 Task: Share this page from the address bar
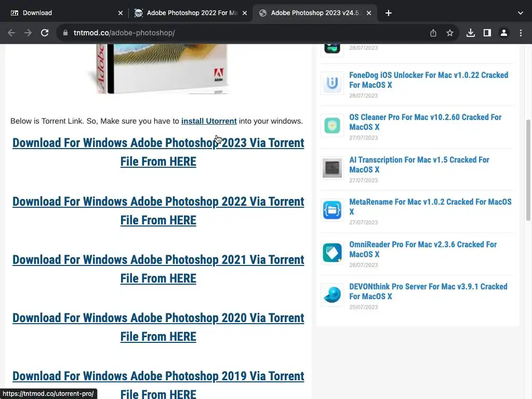[x=433, y=33]
